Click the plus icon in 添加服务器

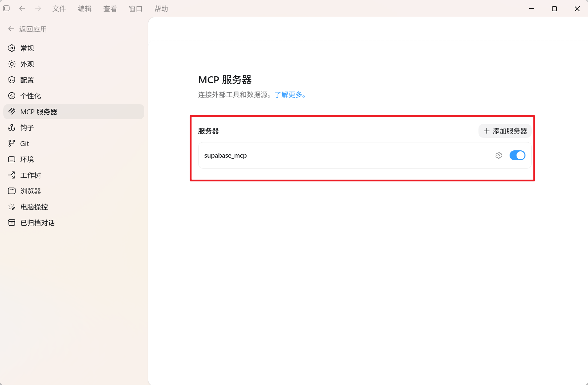tap(487, 131)
